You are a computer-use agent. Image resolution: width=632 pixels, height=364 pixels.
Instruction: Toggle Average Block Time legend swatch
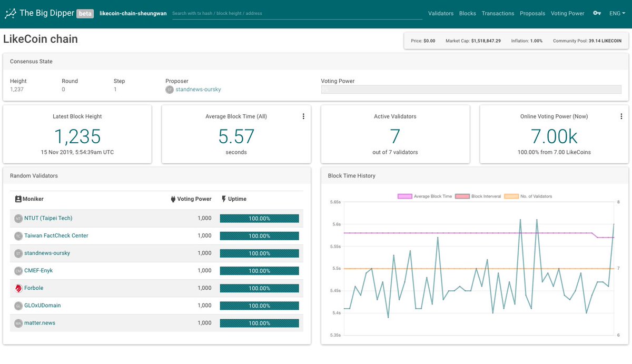click(404, 196)
